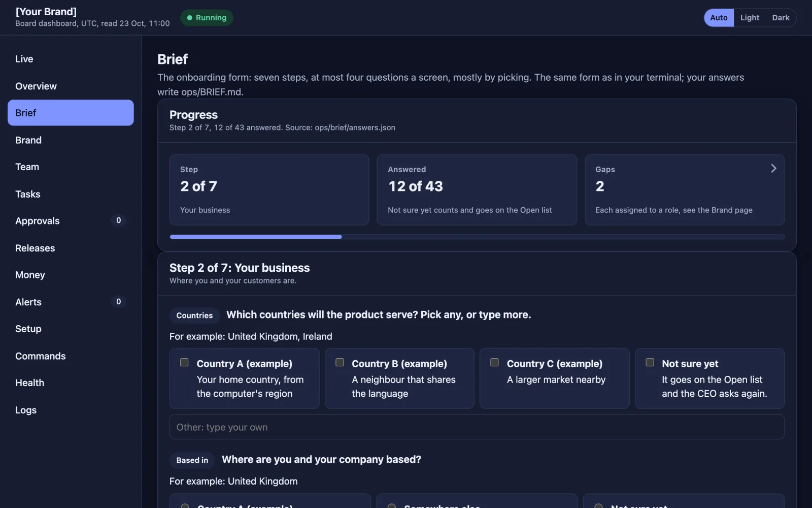Click the 'Based in' tag label
812x508 pixels.
point(192,460)
